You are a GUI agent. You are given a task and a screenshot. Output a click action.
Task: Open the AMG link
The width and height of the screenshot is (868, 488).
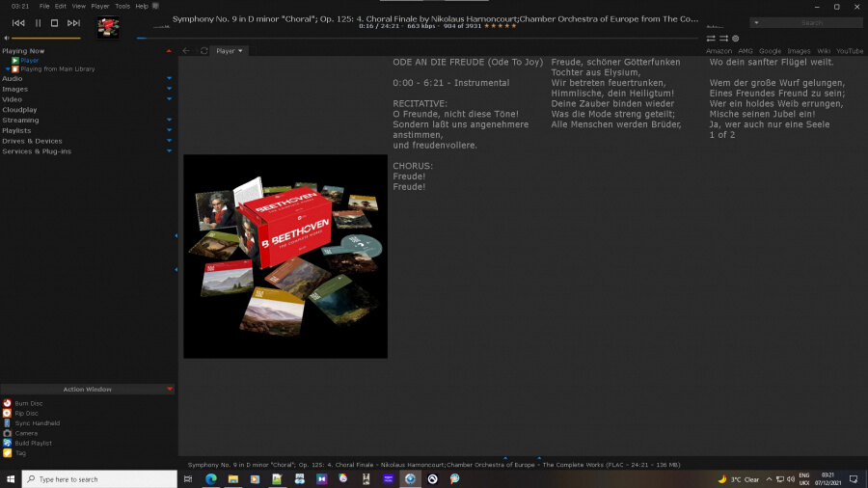746,51
